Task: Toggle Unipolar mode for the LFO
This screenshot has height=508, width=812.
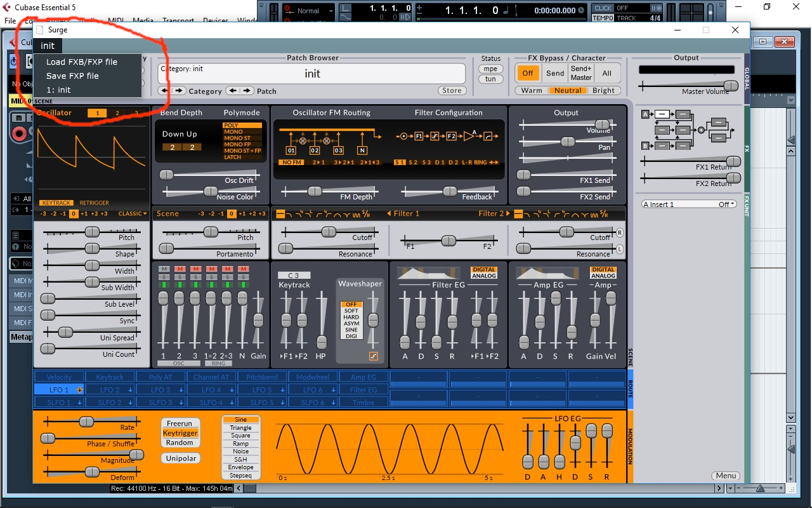Action: point(180,458)
